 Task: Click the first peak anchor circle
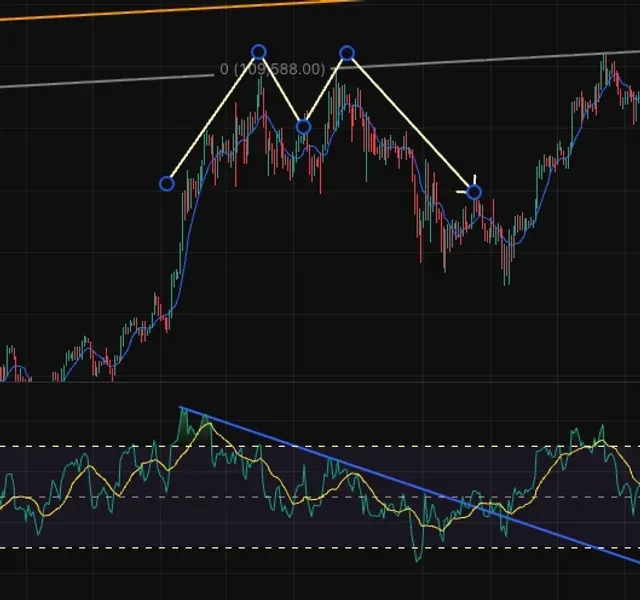[x=259, y=52]
